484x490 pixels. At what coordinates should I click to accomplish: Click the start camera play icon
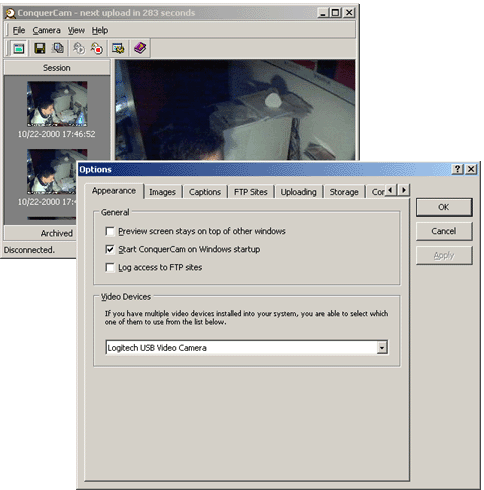(79, 49)
